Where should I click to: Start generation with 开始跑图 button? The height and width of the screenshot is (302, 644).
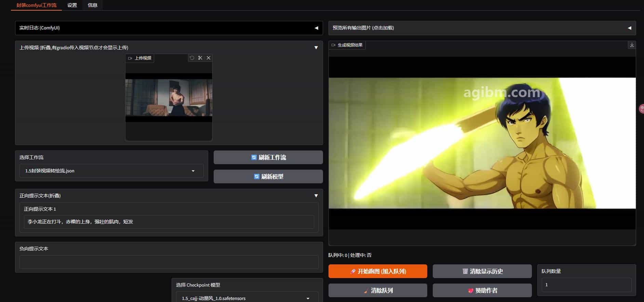(x=378, y=271)
